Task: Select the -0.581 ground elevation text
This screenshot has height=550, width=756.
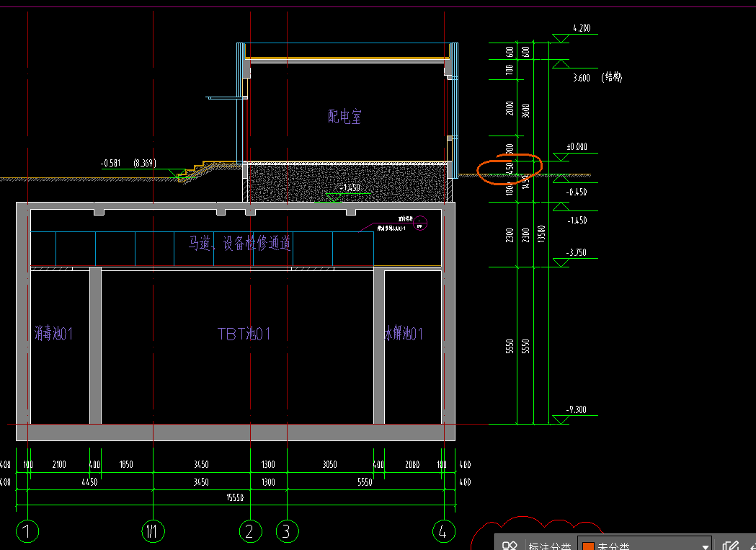Action: click(111, 163)
